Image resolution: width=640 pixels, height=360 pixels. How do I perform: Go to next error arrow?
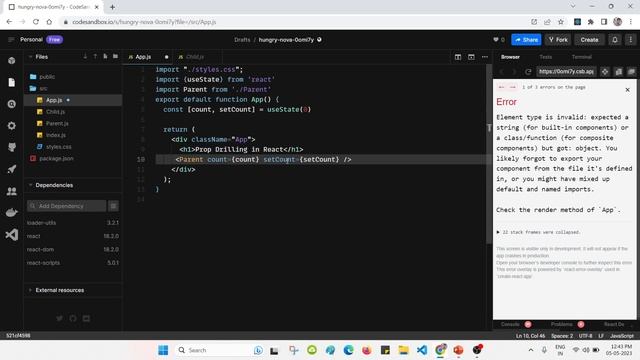point(513,87)
